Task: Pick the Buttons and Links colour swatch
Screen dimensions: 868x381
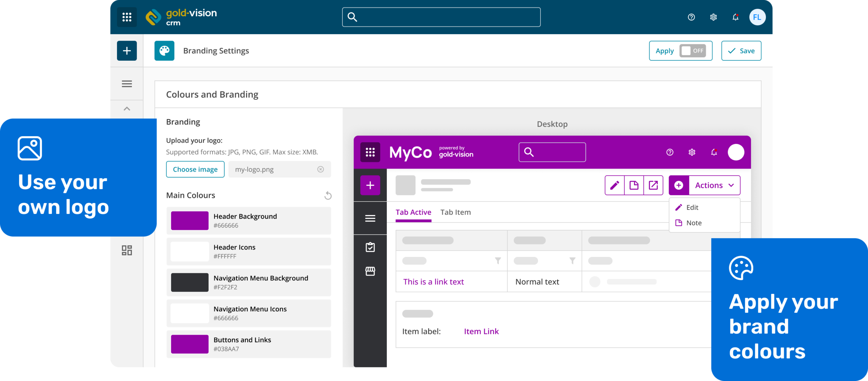Action: [190, 344]
